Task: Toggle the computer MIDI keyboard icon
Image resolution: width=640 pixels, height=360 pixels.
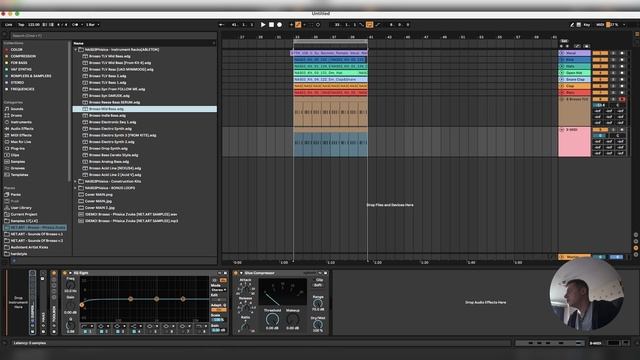Action: (579, 24)
